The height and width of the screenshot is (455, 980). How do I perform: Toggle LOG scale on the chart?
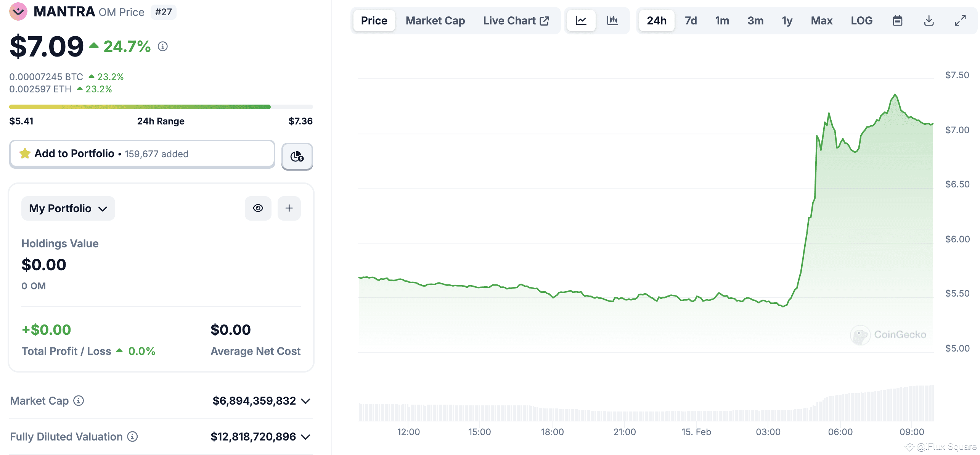coord(861,21)
